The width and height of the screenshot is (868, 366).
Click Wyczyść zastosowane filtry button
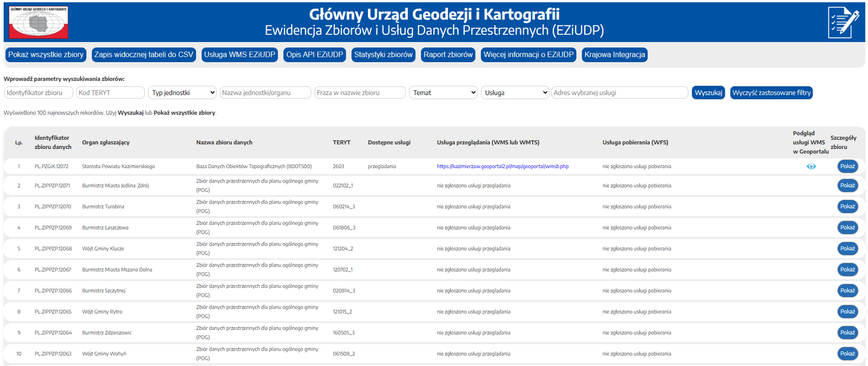pyautogui.click(x=772, y=93)
